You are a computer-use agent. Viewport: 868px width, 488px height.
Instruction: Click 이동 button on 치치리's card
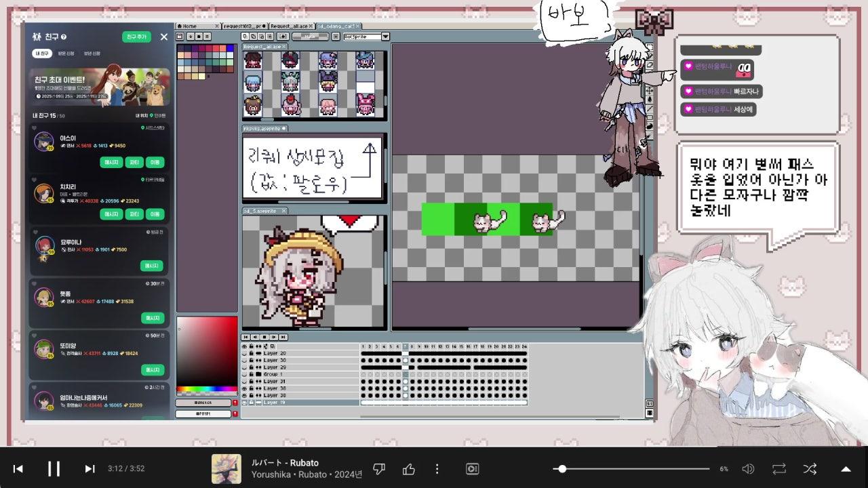click(x=155, y=214)
